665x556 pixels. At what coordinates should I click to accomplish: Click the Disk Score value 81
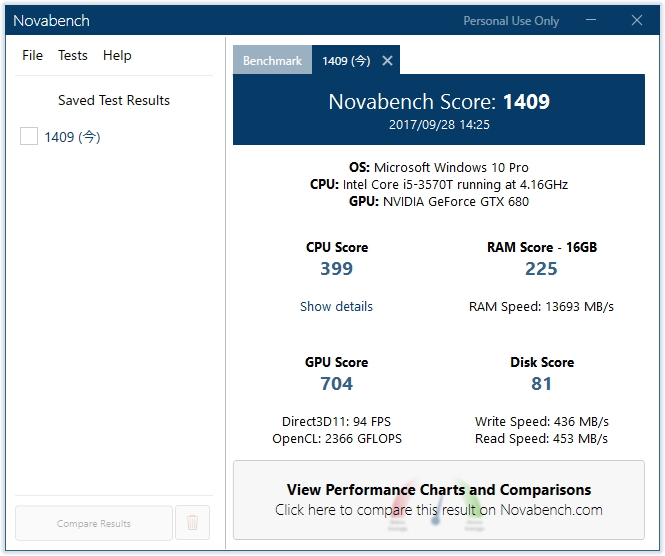tap(542, 383)
